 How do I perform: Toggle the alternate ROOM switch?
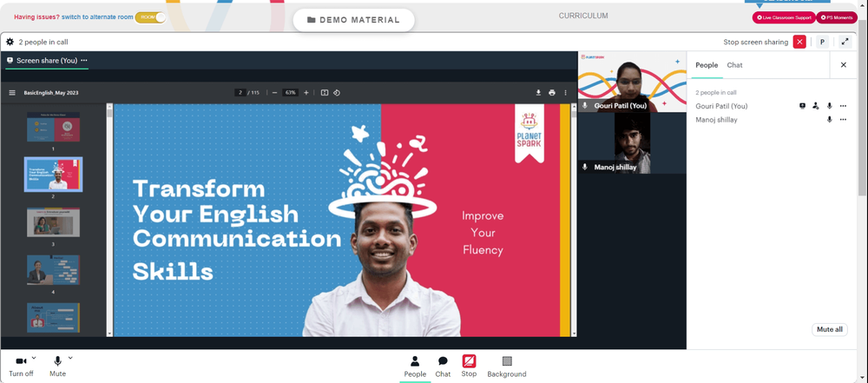pos(150,17)
